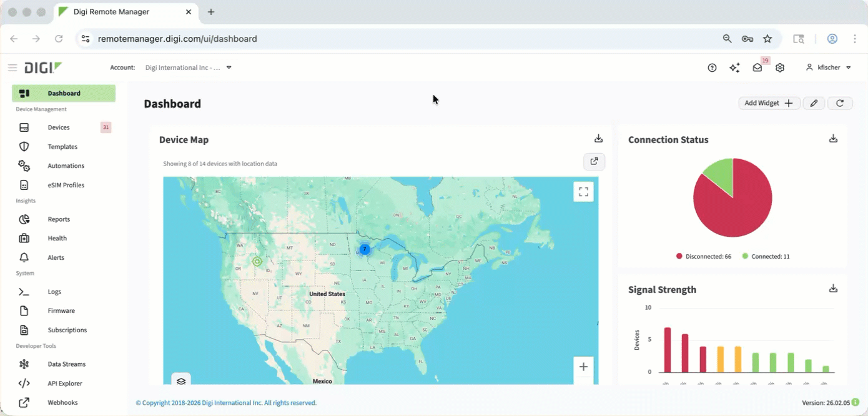
Task: Click the help question mark icon
Action: point(712,68)
